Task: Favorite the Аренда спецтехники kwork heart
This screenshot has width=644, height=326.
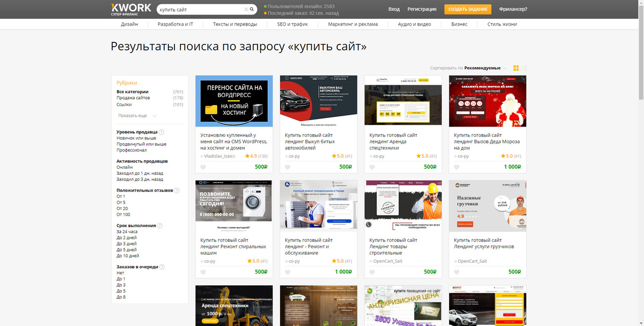Action: click(x=372, y=167)
